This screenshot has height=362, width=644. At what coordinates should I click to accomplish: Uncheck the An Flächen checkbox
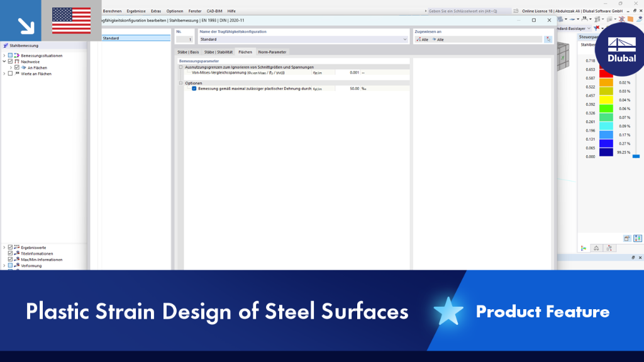click(x=17, y=68)
